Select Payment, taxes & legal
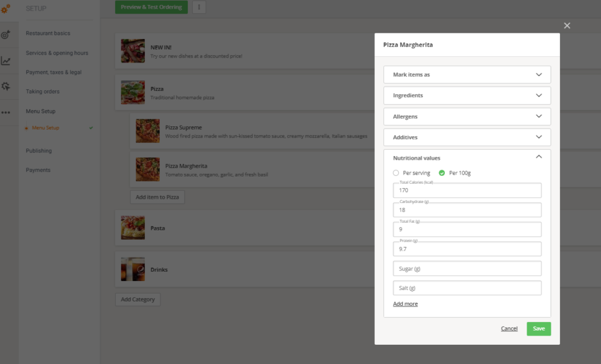The image size is (601, 364). (55, 72)
